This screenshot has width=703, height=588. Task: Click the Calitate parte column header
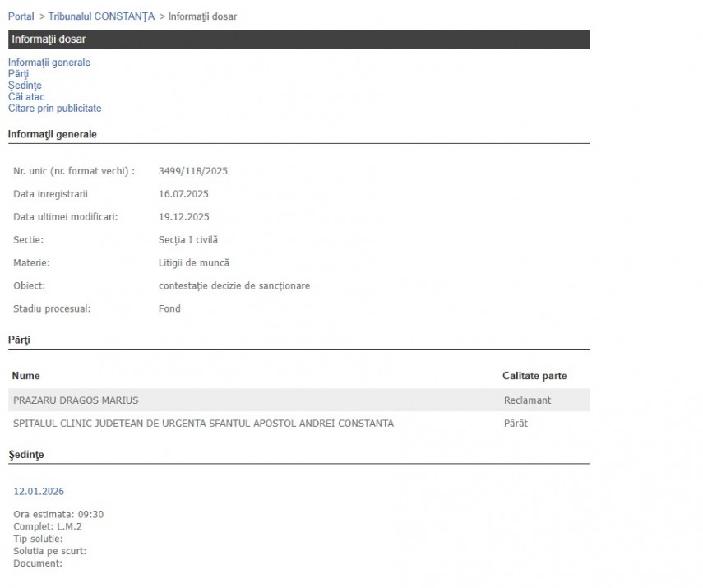(x=534, y=376)
